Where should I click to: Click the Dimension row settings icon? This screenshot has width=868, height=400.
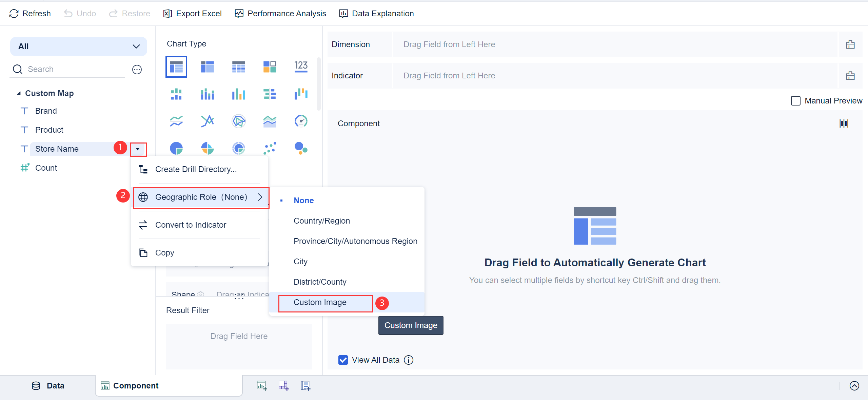coord(850,44)
